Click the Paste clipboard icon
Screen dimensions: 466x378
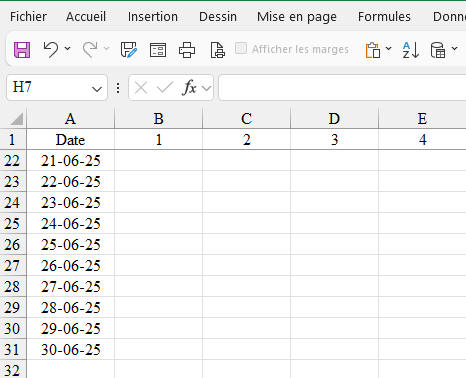373,50
